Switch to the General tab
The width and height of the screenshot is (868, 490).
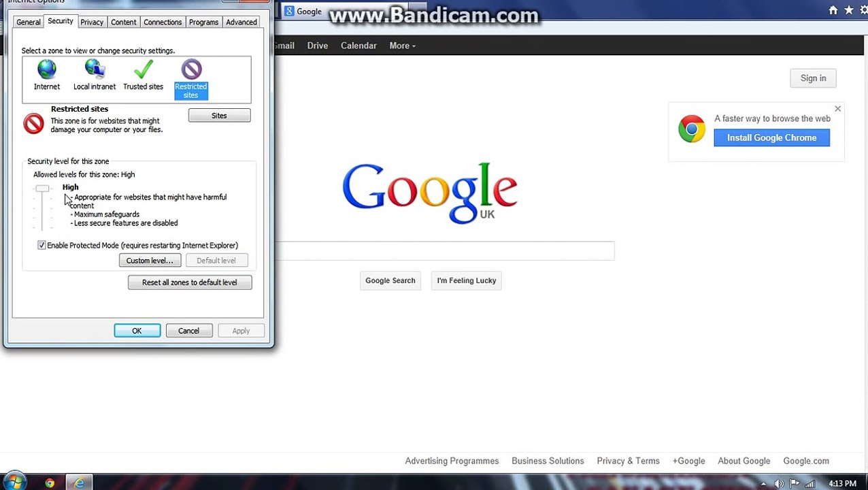coord(29,22)
